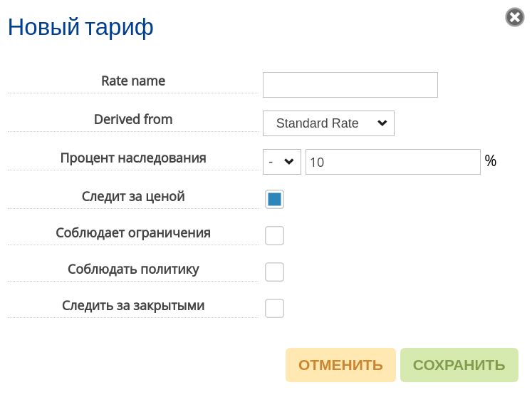Click the chevron arrow in the Standard Rate dropdown
Image resolution: width=532 pixels, height=395 pixels.
[x=382, y=123]
